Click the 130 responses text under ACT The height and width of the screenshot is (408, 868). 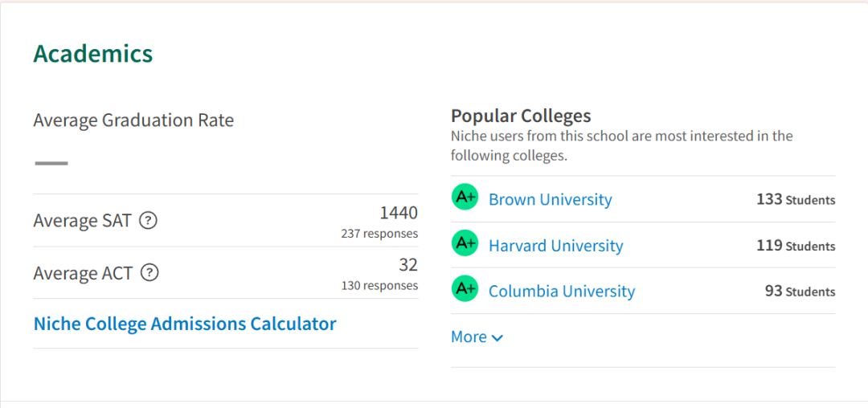coord(379,286)
